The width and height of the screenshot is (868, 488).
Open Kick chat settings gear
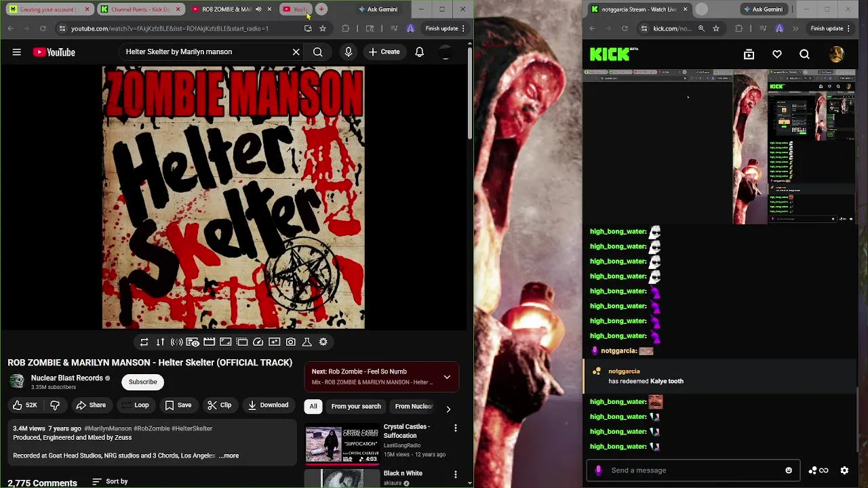click(844, 470)
